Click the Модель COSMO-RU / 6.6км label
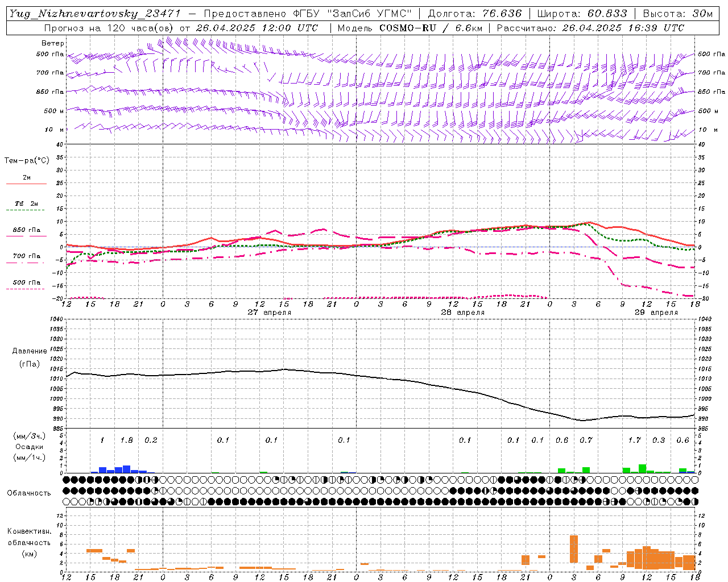728x582 pixels. (410, 28)
